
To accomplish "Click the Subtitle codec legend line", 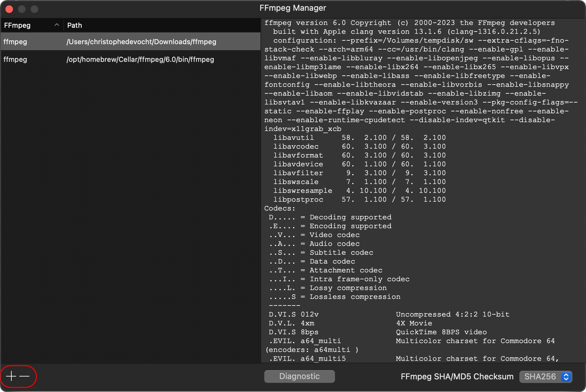I will [x=321, y=252].
